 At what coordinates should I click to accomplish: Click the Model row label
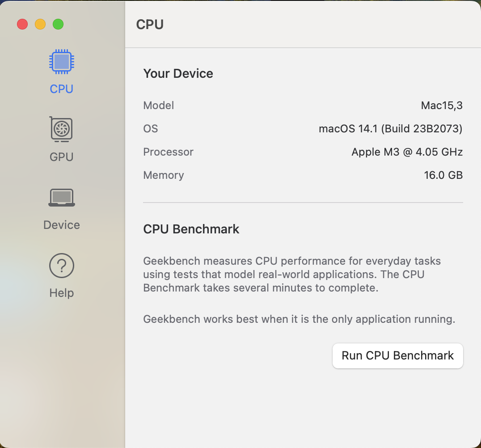point(159,106)
